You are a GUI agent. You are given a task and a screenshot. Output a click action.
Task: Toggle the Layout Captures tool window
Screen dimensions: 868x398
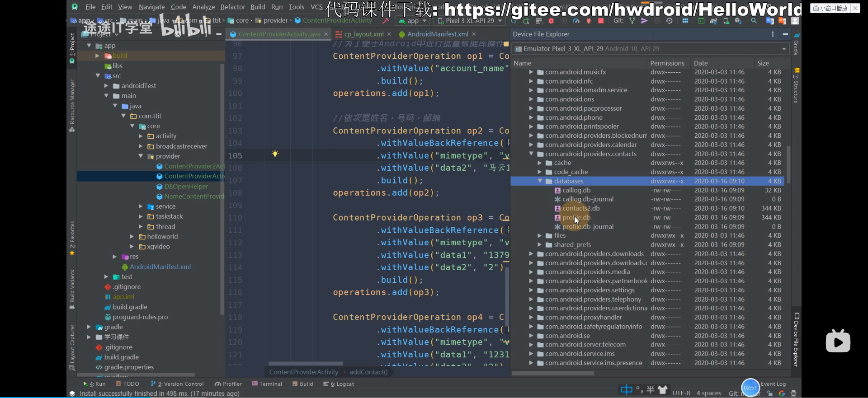click(72, 347)
